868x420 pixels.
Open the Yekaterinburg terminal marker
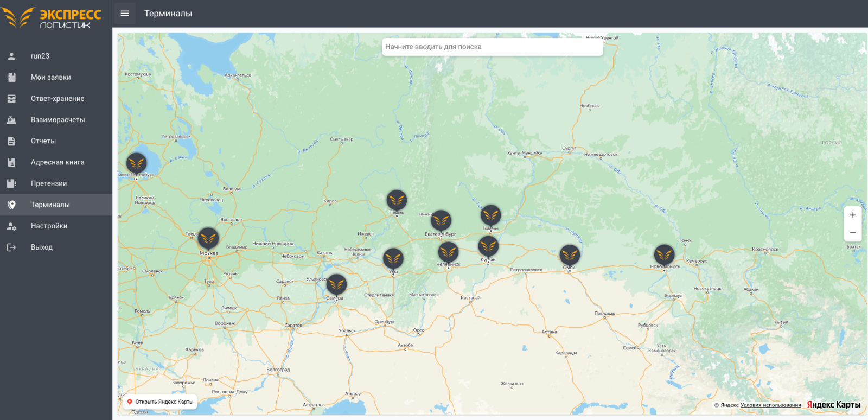(441, 221)
